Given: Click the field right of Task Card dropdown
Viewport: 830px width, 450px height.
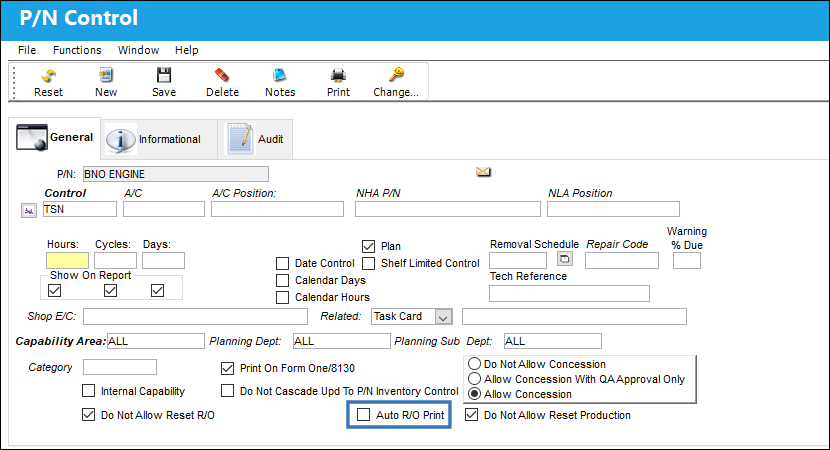Looking at the screenshot, I should 574,317.
